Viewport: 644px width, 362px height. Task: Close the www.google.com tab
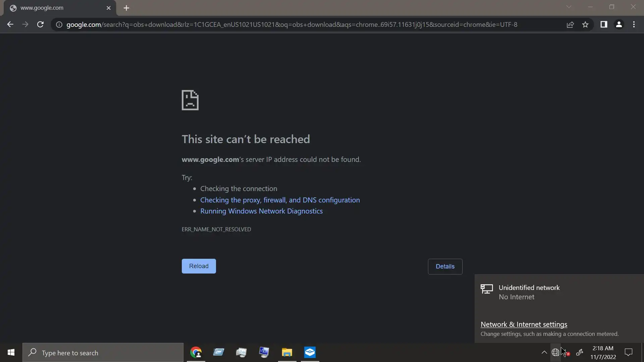point(108,8)
